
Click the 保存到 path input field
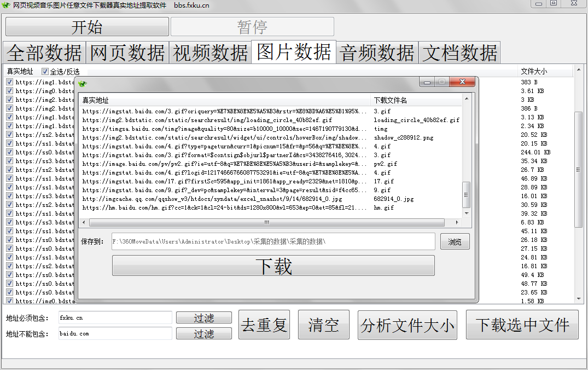tap(273, 241)
